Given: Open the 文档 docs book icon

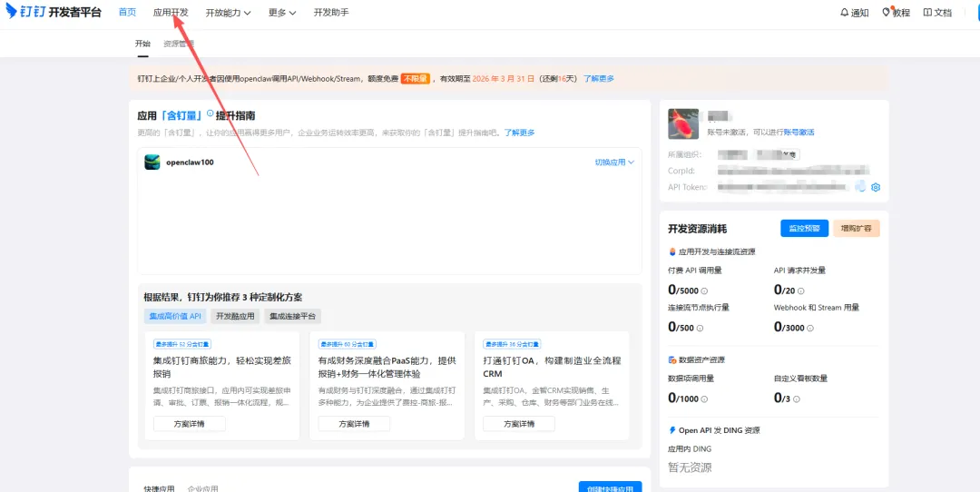Looking at the screenshot, I should pyautogui.click(x=926, y=13).
